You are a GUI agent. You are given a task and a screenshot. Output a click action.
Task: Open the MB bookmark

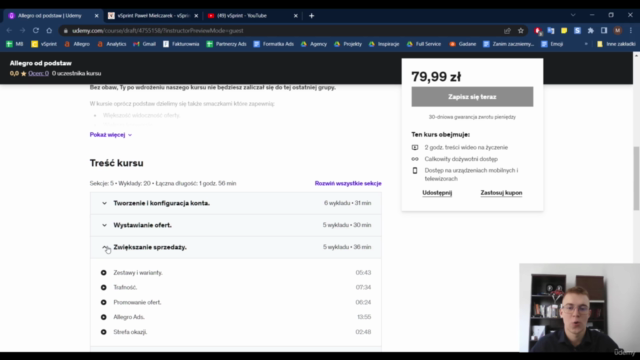(x=15, y=44)
